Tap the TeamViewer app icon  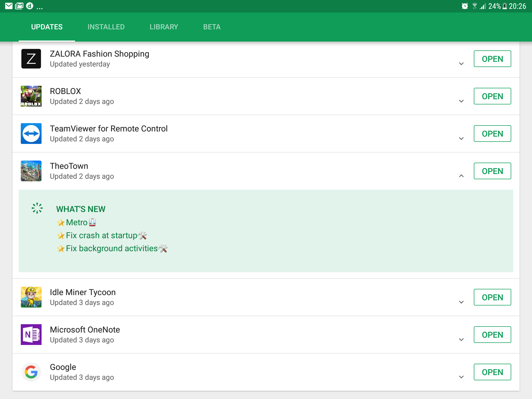31,134
